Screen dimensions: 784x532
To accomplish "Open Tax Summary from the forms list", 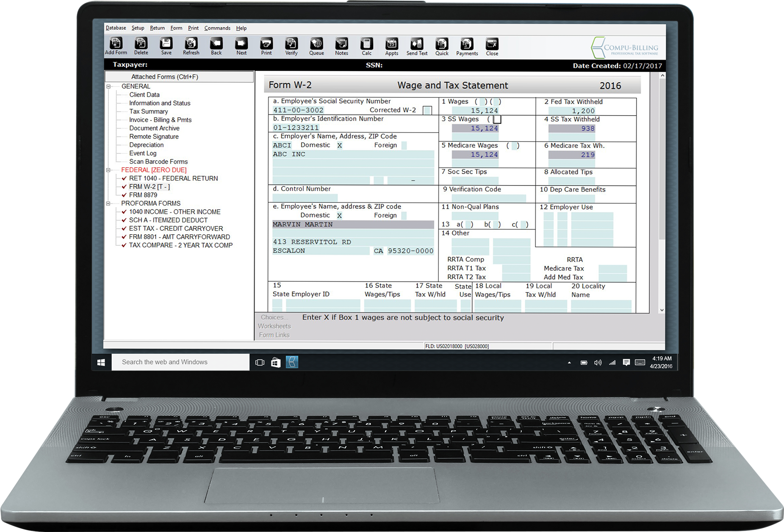I will click(148, 111).
